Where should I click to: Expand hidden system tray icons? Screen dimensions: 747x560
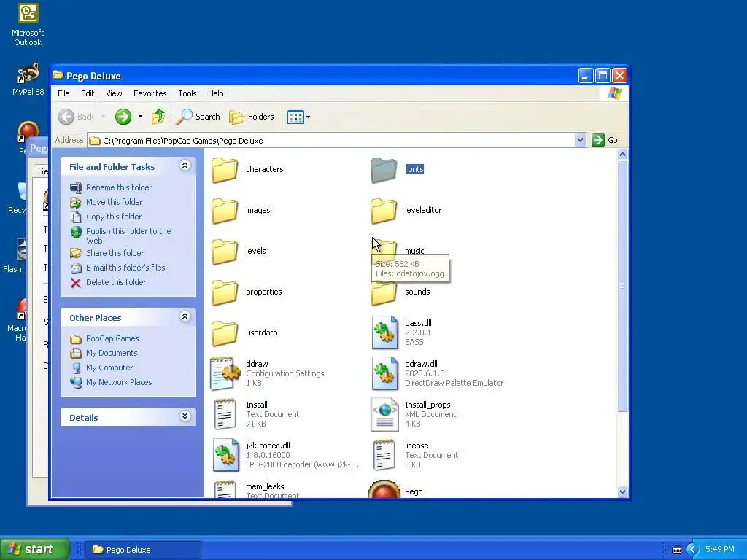click(x=692, y=550)
